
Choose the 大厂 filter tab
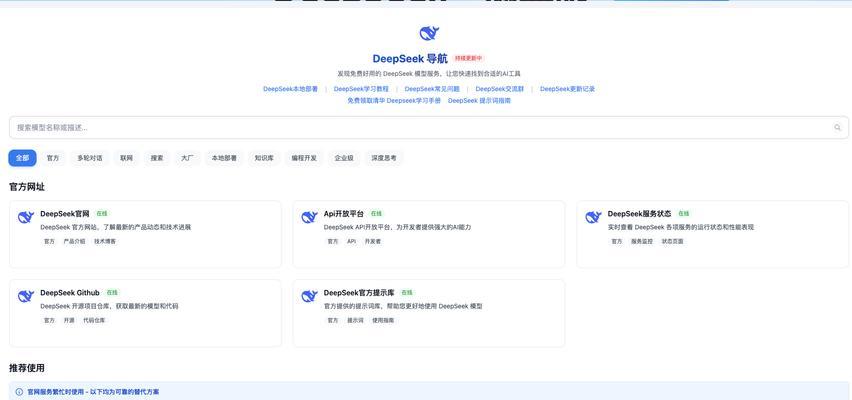(x=187, y=158)
